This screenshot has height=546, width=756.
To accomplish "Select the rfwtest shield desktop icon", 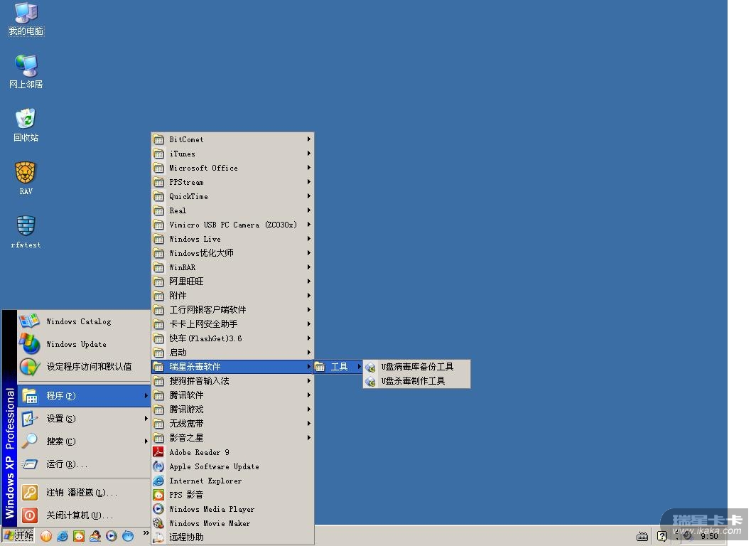I will coord(26,232).
